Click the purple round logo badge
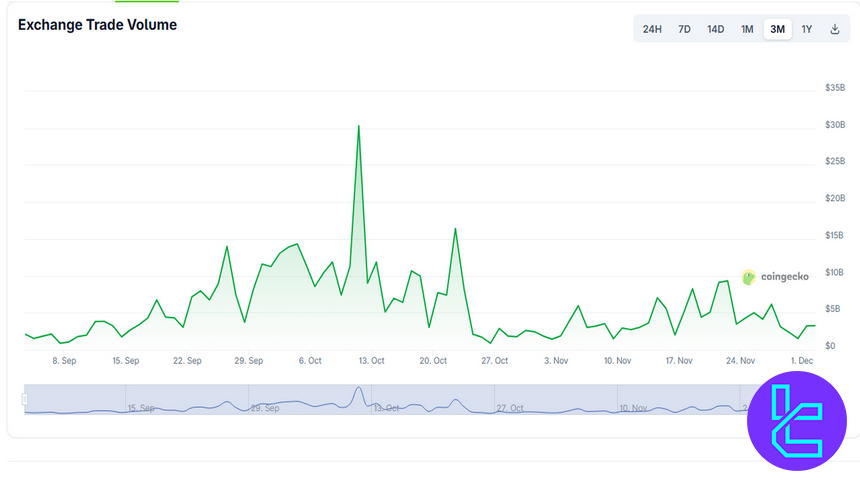 point(797,421)
